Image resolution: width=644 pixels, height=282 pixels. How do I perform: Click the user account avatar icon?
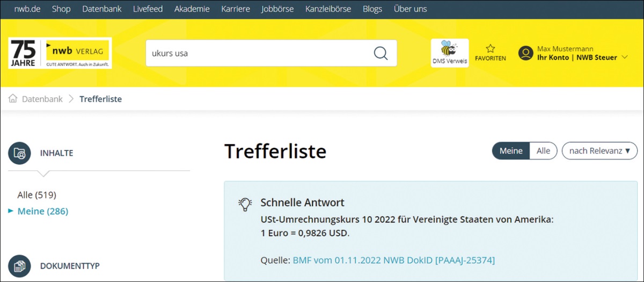click(525, 53)
